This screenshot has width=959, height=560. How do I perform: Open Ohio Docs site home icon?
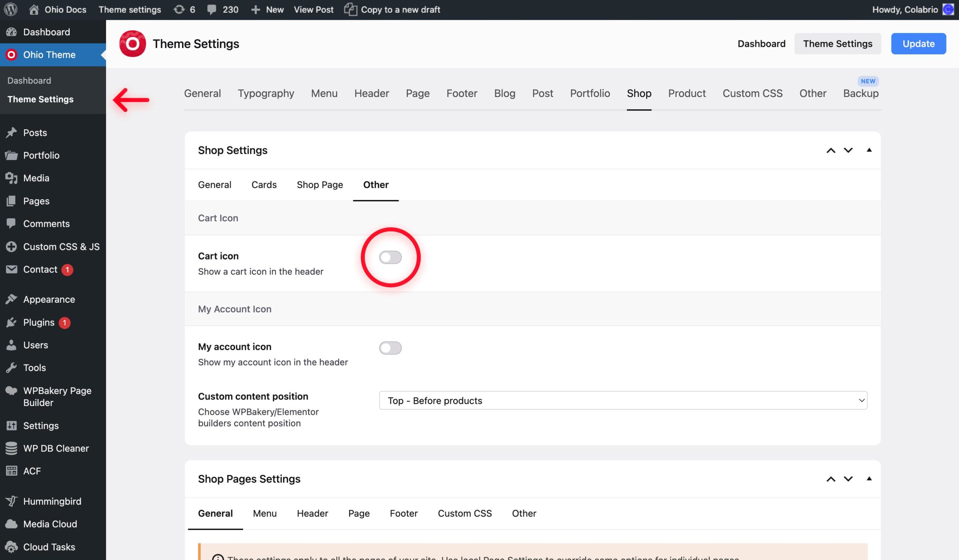34,9
